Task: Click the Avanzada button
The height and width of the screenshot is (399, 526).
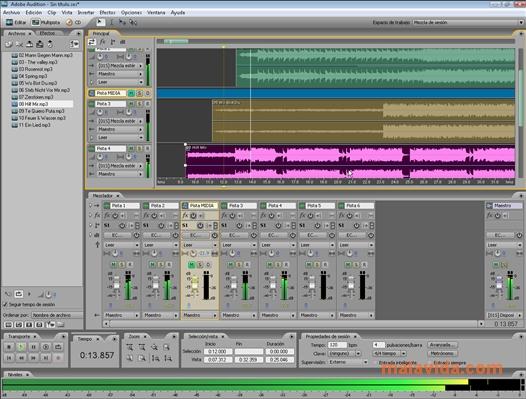Action: (x=443, y=345)
